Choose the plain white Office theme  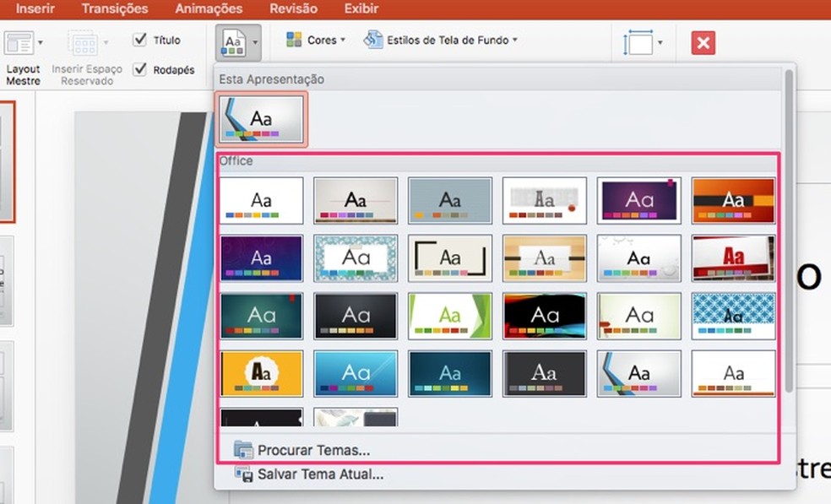(x=261, y=200)
